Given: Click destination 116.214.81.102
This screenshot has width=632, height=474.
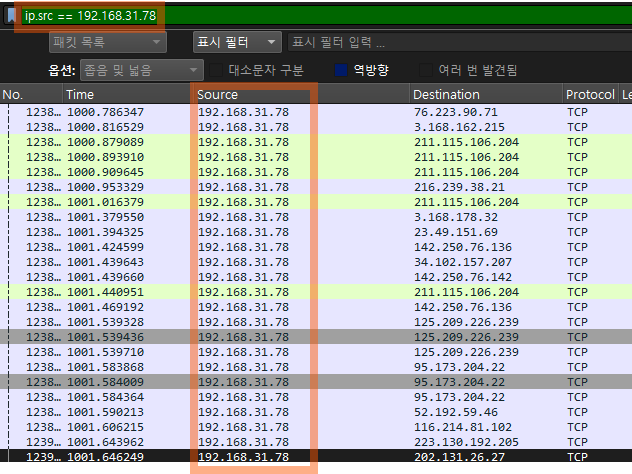Looking at the screenshot, I should point(463,427).
